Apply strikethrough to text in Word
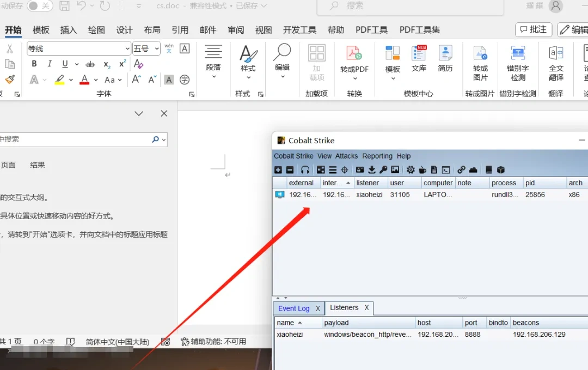Screen dimensions: 588x370 pos(90,64)
